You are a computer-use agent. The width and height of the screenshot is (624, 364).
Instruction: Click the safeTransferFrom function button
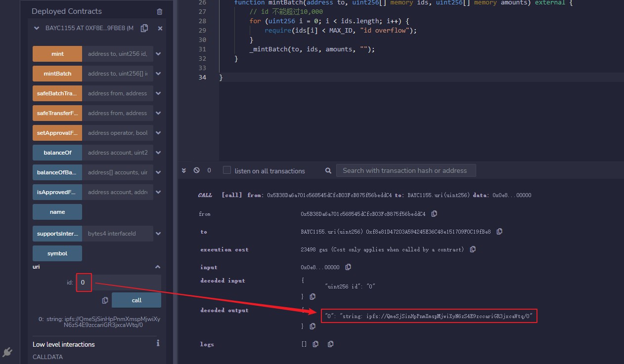(57, 113)
